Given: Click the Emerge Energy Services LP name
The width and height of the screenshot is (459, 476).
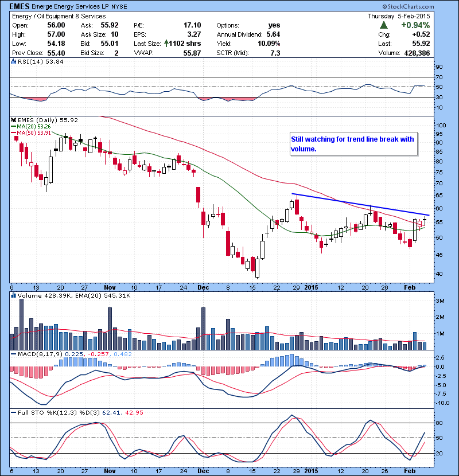Looking at the screenshot, I should (70, 6).
